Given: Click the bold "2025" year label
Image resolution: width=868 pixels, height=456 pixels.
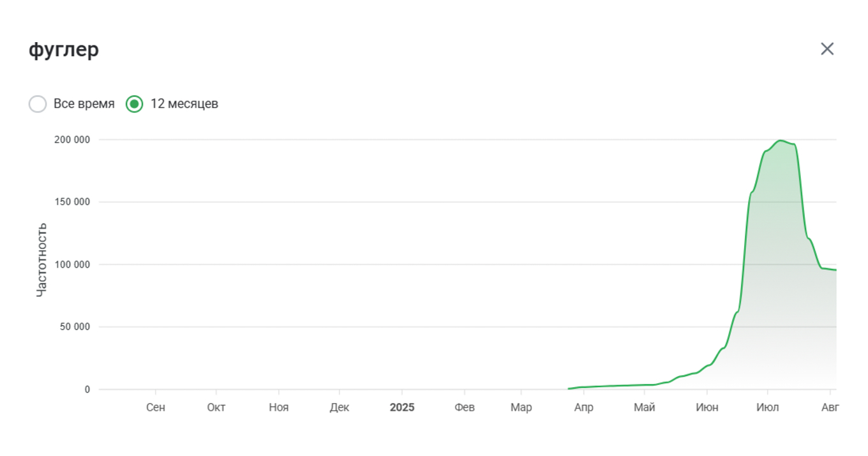Looking at the screenshot, I should [402, 407].
